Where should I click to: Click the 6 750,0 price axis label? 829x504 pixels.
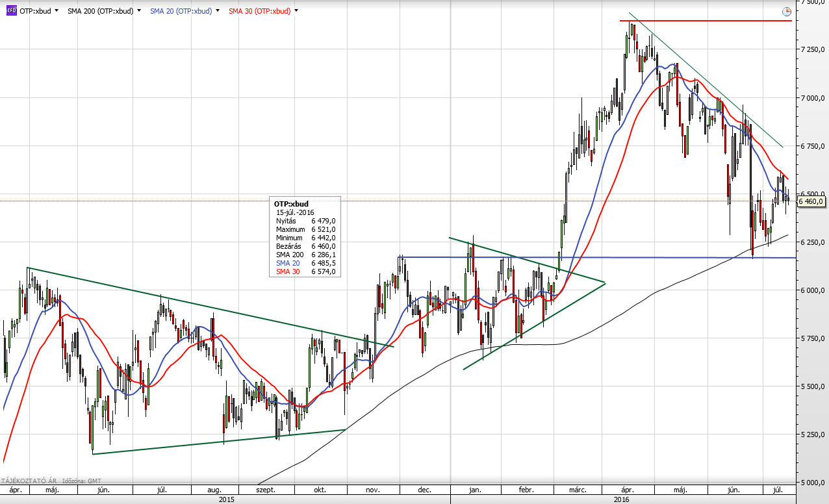pyautogui.click(x=812, y=147)
